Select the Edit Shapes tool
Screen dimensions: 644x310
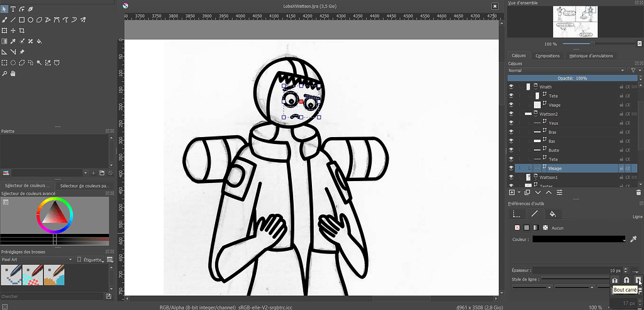coord(22,9)
